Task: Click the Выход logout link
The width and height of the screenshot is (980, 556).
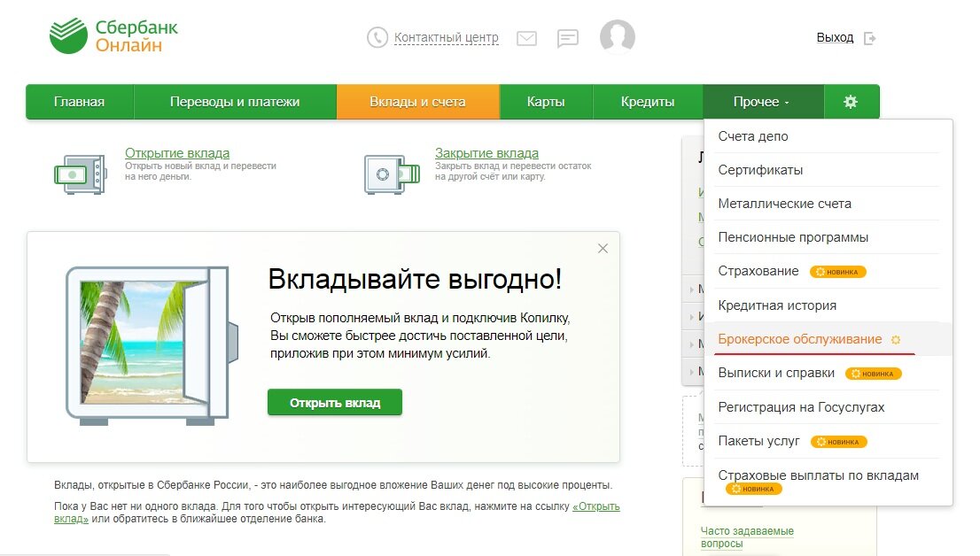Action: click(x=835, y=37)
